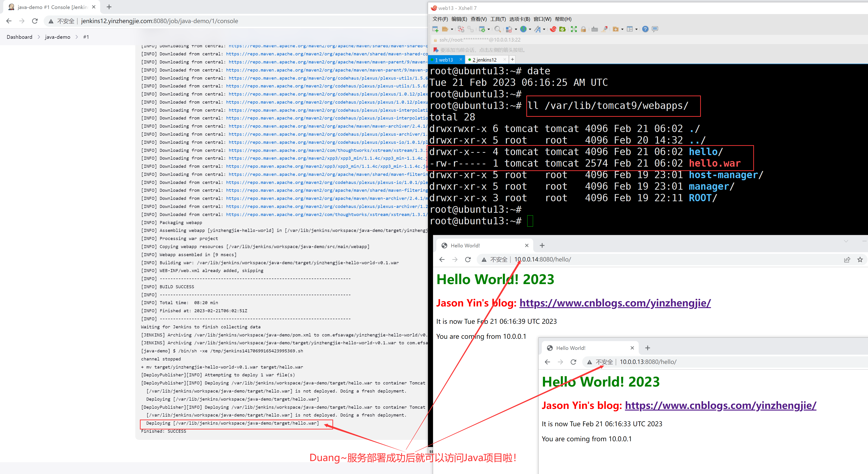Click the Xshell new session icon
868x474 pixels.
click(435, 29)
